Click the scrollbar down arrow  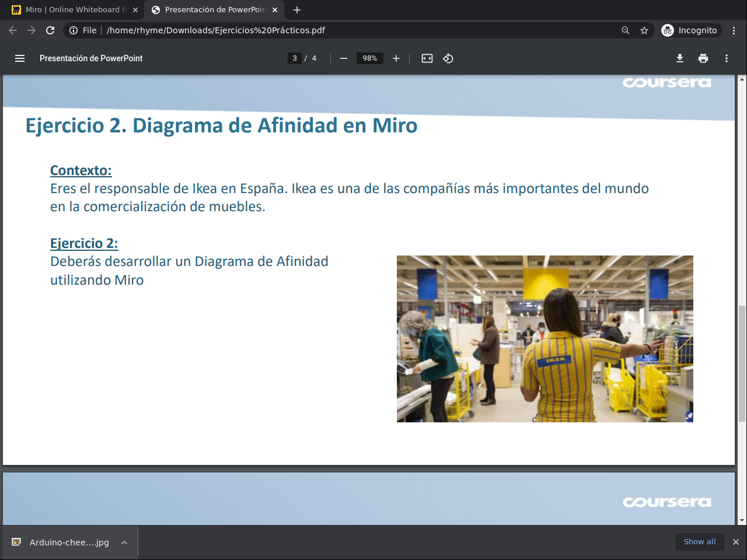(x=742, y=521)
